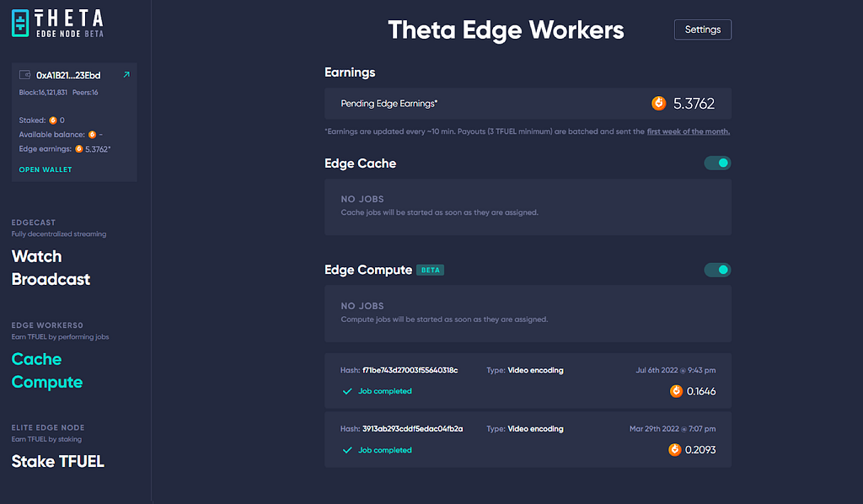Open the 'first week of the month' link
Viewport: 863px width, 504px height.
pyautogui.click(x=688, y=131)
